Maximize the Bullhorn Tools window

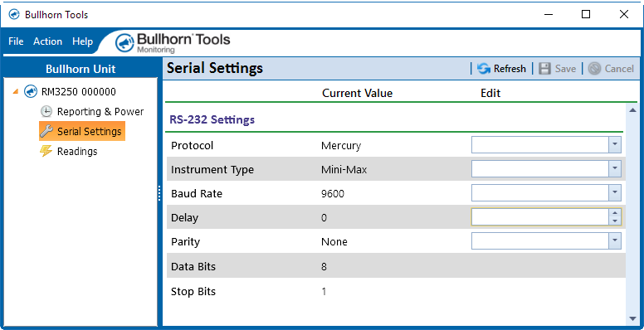click(x=586, y=14)
